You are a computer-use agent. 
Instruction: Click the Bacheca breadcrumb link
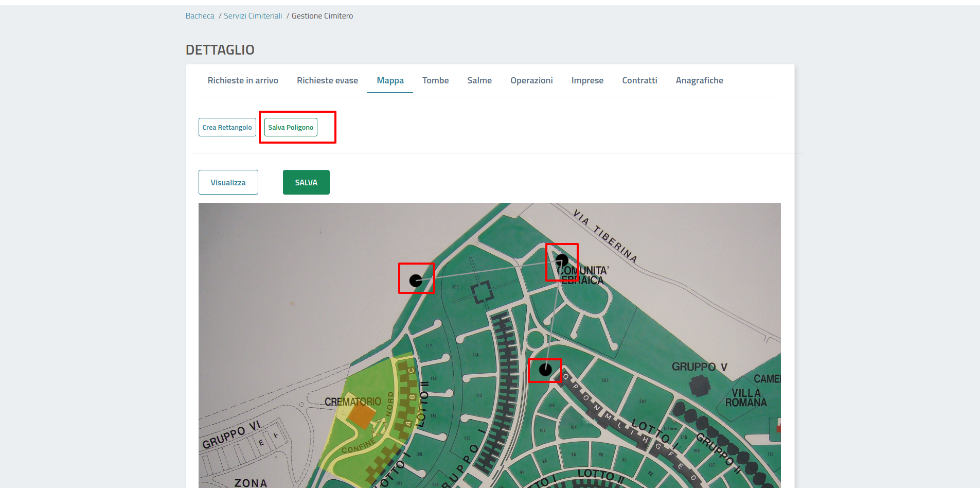[200, 16]
